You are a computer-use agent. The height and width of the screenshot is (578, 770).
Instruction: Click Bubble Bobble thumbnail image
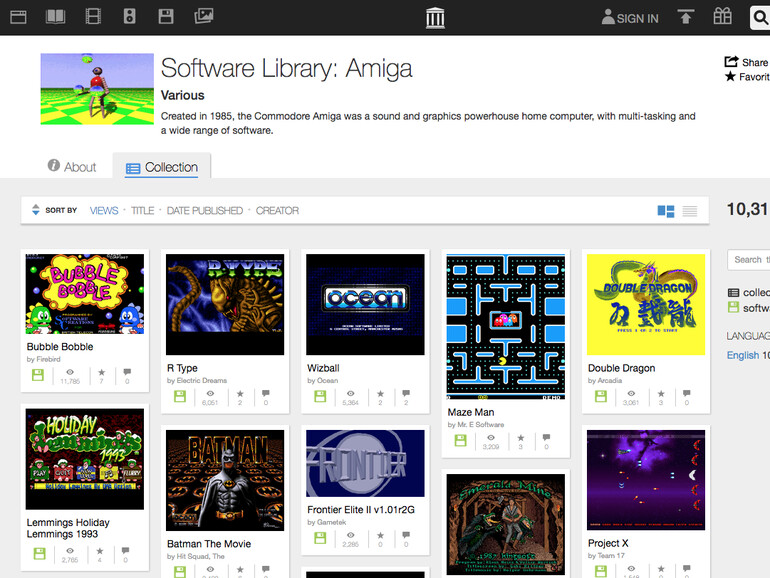pyautogui.click(x=85, y=294)
